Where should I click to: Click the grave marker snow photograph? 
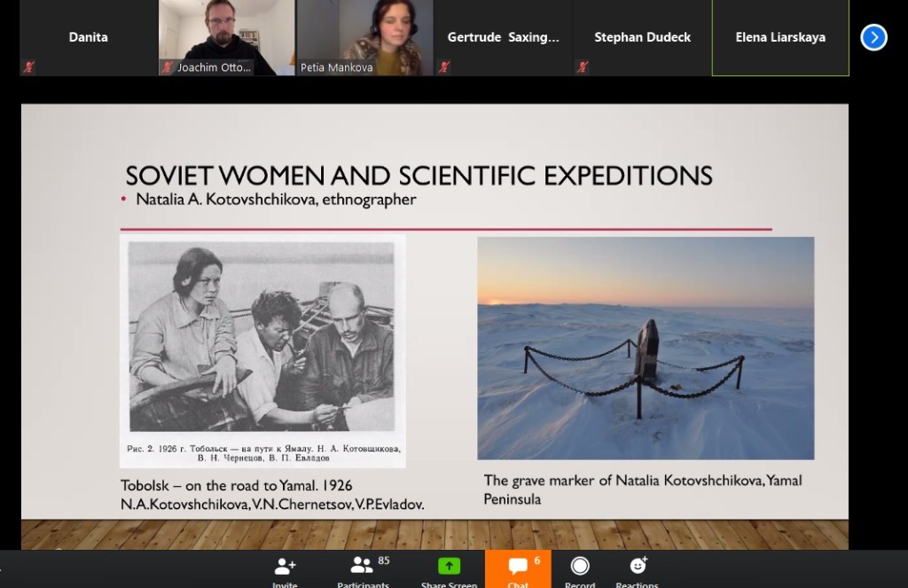click(645, 348)
